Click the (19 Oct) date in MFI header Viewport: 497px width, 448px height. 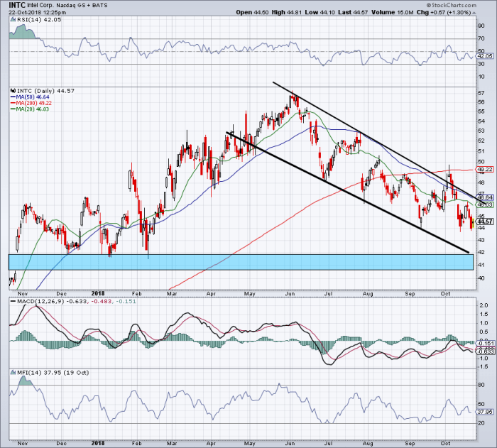77,373
